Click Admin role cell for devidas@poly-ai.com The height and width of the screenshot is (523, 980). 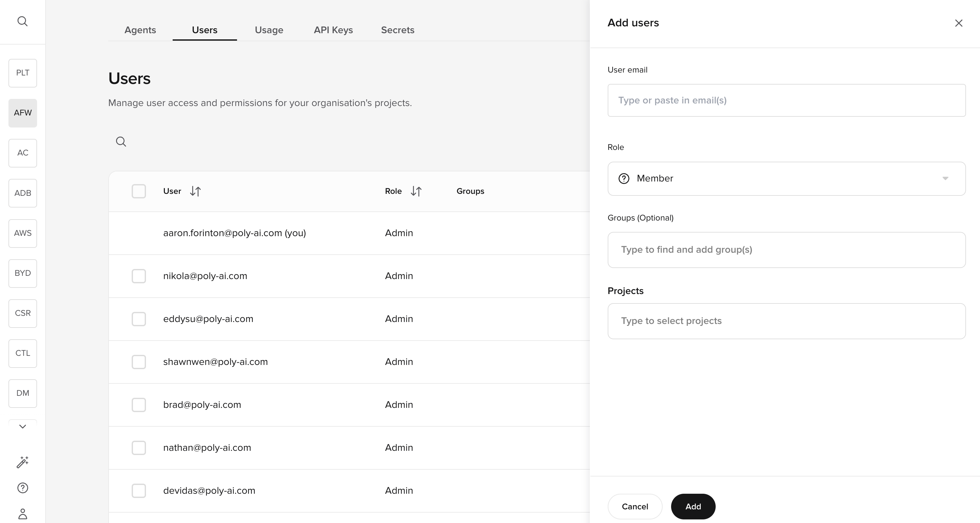pos(399,491)
